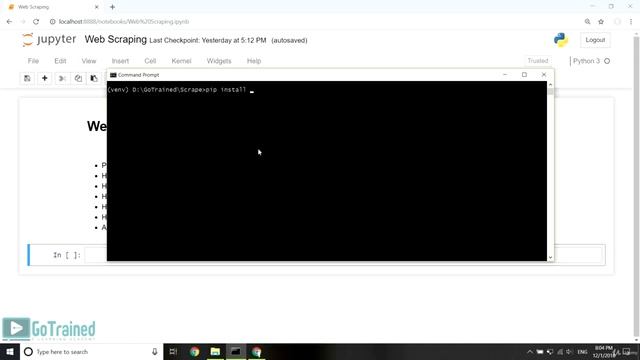Click the taskbar clock

(x=603, y=352)
